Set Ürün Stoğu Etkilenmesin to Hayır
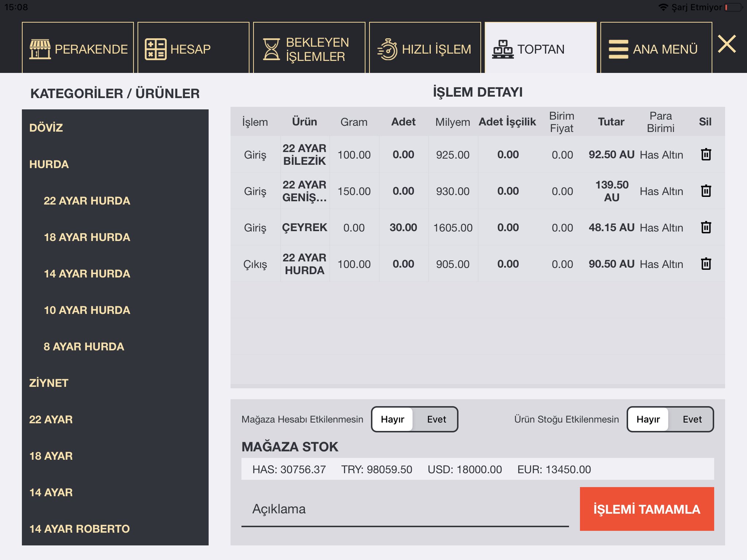 [x=648, y=419]
